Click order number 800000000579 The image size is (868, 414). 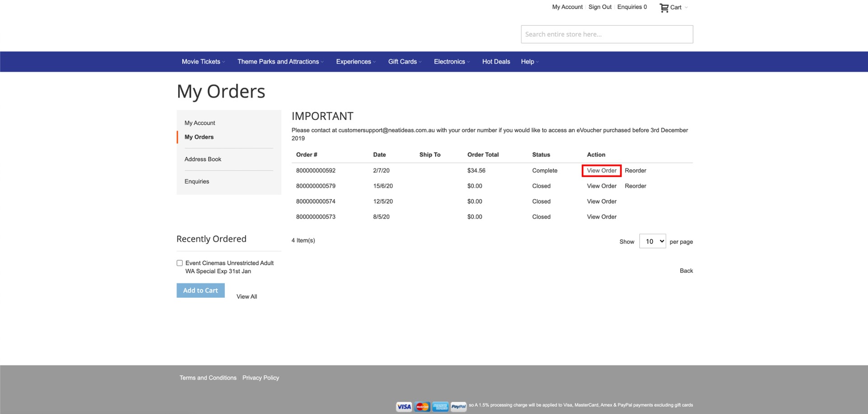point(316,186)
